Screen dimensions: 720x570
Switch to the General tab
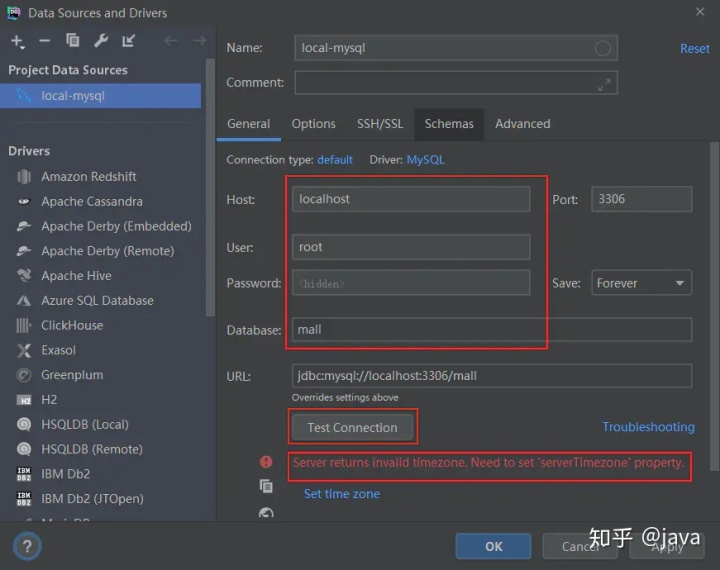point(248,124)
